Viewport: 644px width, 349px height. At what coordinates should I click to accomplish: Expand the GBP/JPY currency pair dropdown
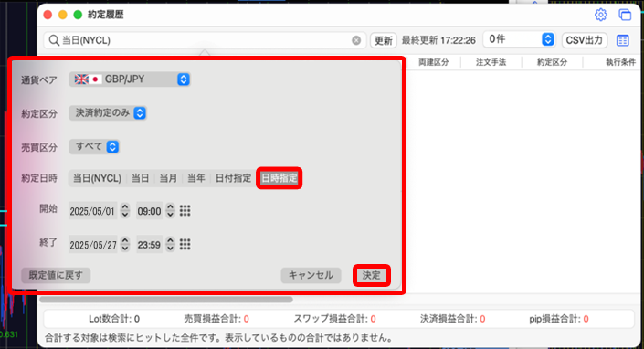tap(130, 79)
